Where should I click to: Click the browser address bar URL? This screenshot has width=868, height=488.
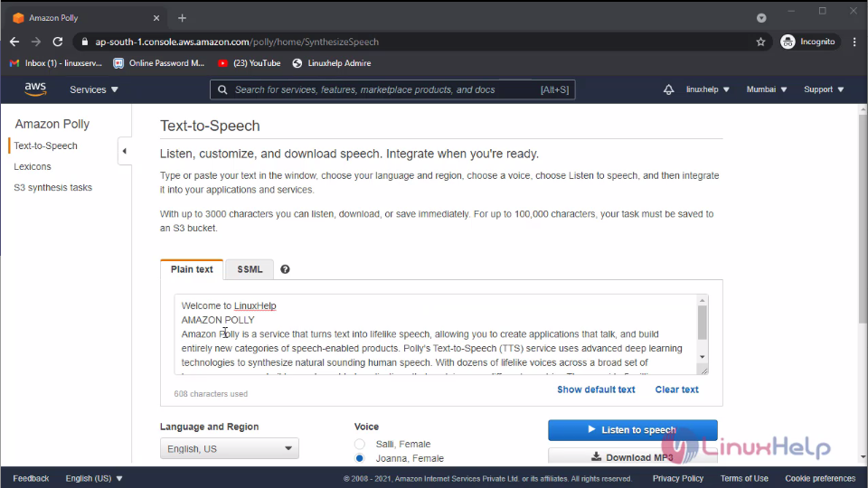tap(237, 42)
